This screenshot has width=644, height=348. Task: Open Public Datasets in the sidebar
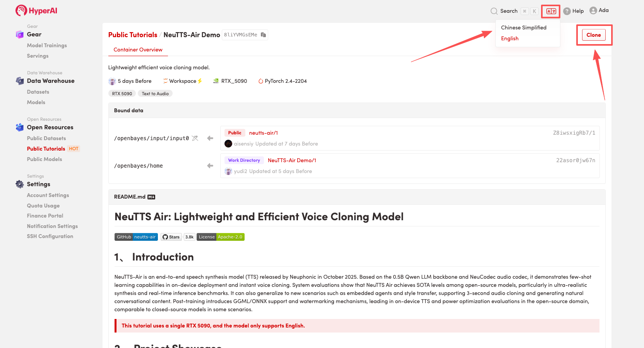(x=46, y=138)
